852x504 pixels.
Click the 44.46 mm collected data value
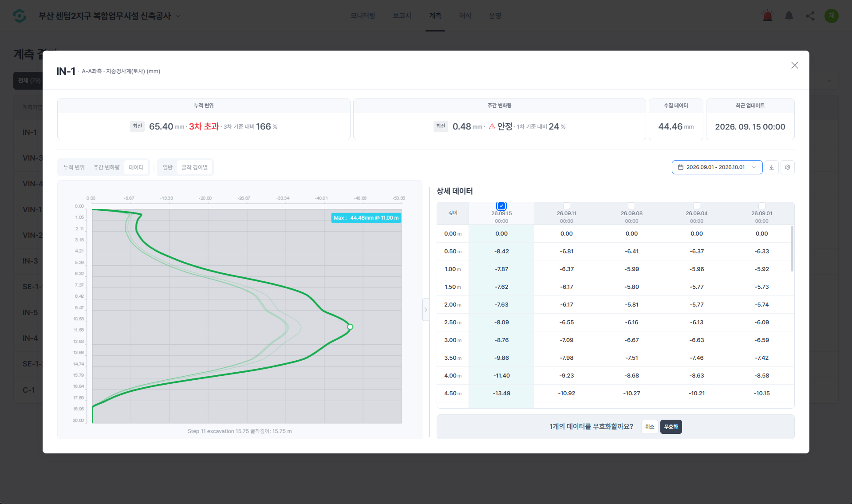point(676,127)
